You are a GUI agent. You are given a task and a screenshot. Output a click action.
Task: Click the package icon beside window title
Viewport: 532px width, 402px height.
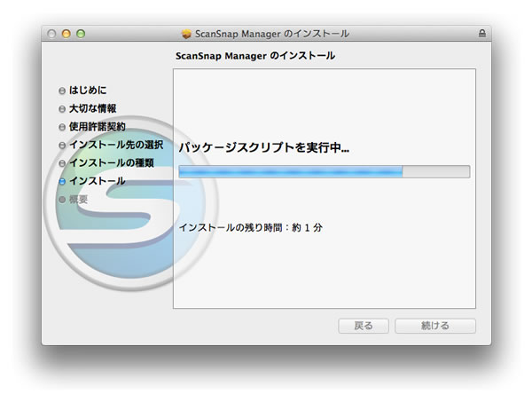click(x=186, y=34)
